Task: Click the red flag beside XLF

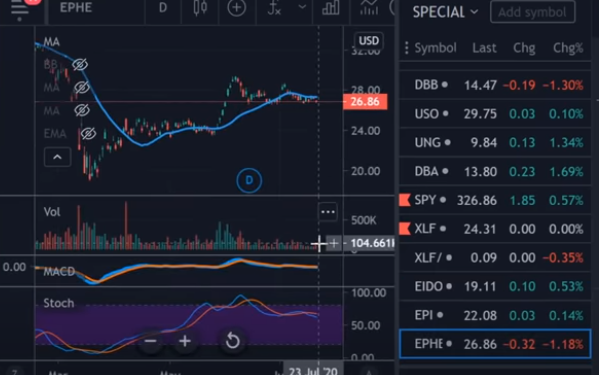Action: [x=405, y=228]
